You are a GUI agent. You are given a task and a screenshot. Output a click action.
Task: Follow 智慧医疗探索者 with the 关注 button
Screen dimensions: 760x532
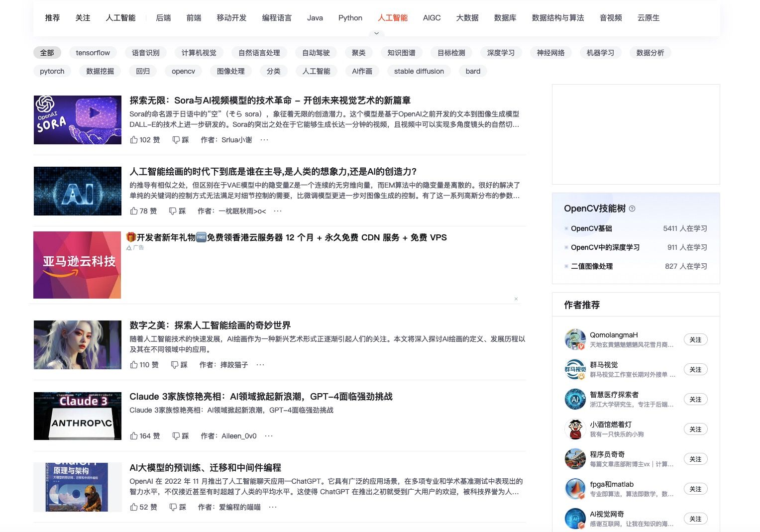tap(695, 399)
